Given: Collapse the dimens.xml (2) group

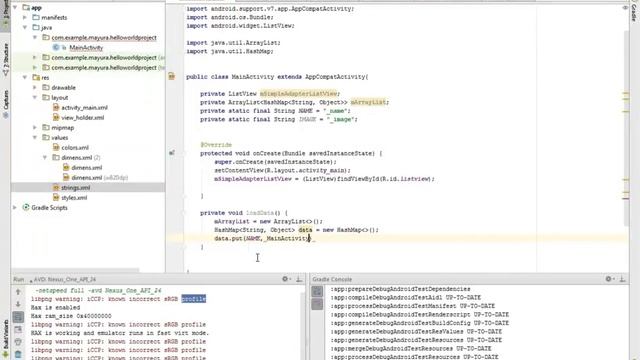Looking at the screenshot, I should tap(45, 158).
